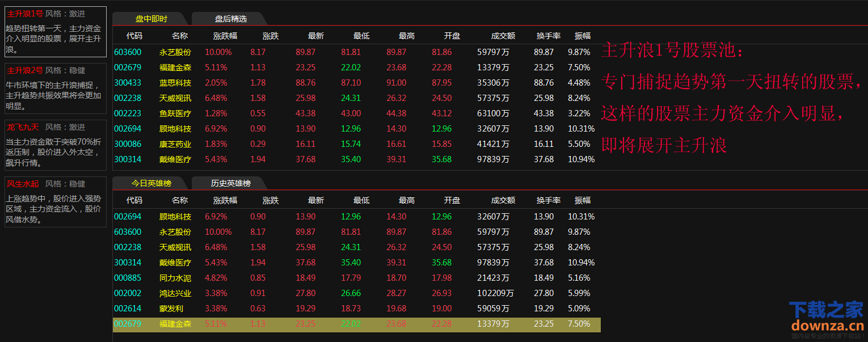Click the 下载之家 downza.cn watermark logo
Viewport: 868px width, 342px height.
coord(826,316)
